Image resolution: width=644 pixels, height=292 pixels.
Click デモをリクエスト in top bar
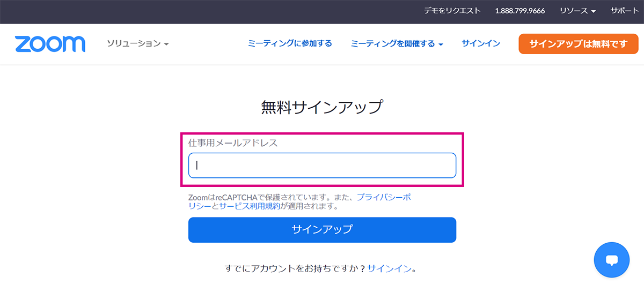[452, 11]
